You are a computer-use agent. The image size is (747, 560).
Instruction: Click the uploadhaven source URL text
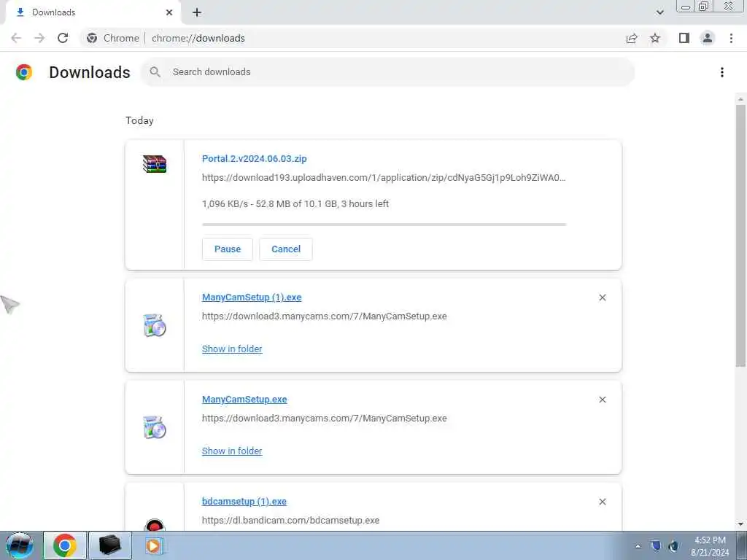pos(384,178)
